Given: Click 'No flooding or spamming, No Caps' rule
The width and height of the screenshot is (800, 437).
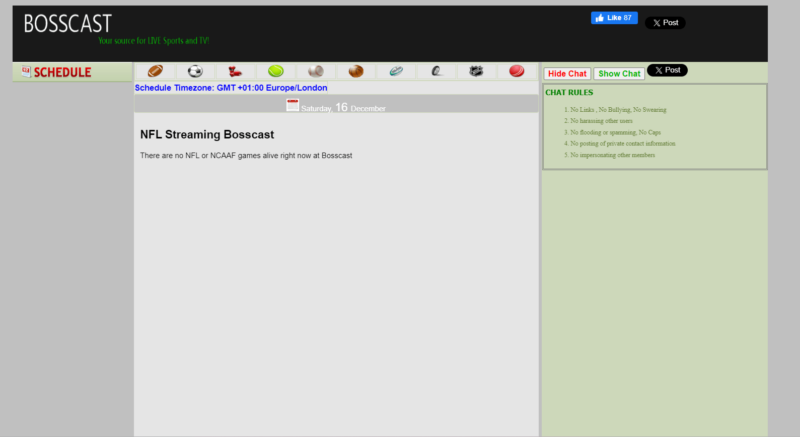Looking at the screenshot, I should coord(615,132).
